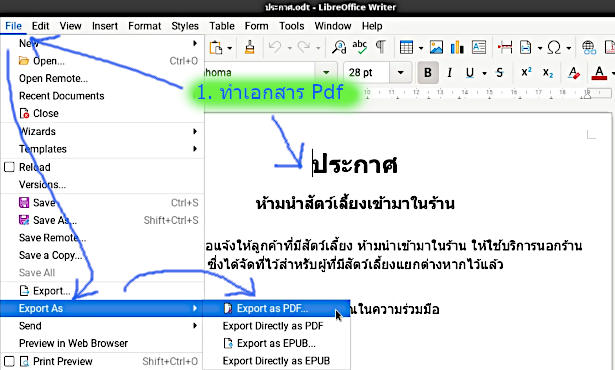Screen dimensions: 615x370
Task: Tick the Reload checkbox in File menu
Action: [x=9, y=167]
